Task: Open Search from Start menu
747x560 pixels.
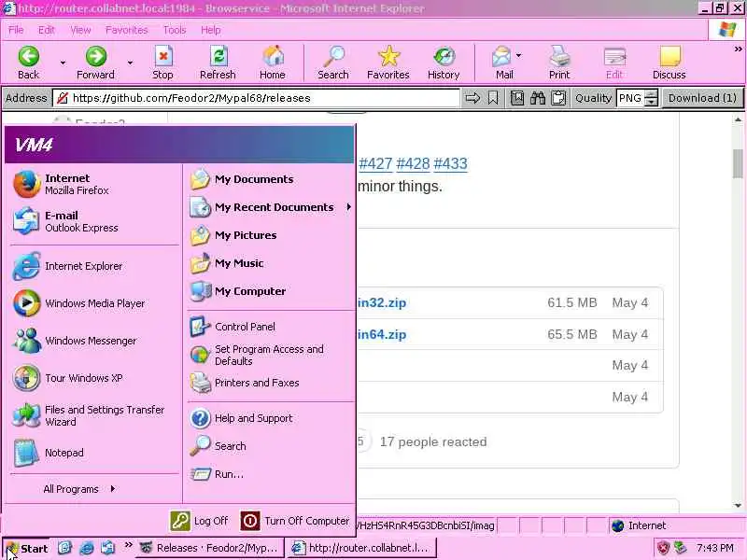Action: 270,446
